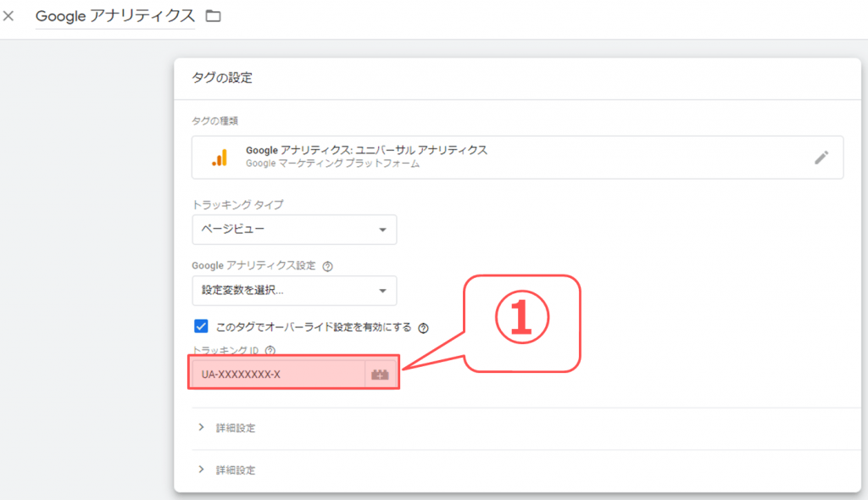Select the ユニバーサル アナリティクス tag type card

pyautogui.click(x=517, y=157)
